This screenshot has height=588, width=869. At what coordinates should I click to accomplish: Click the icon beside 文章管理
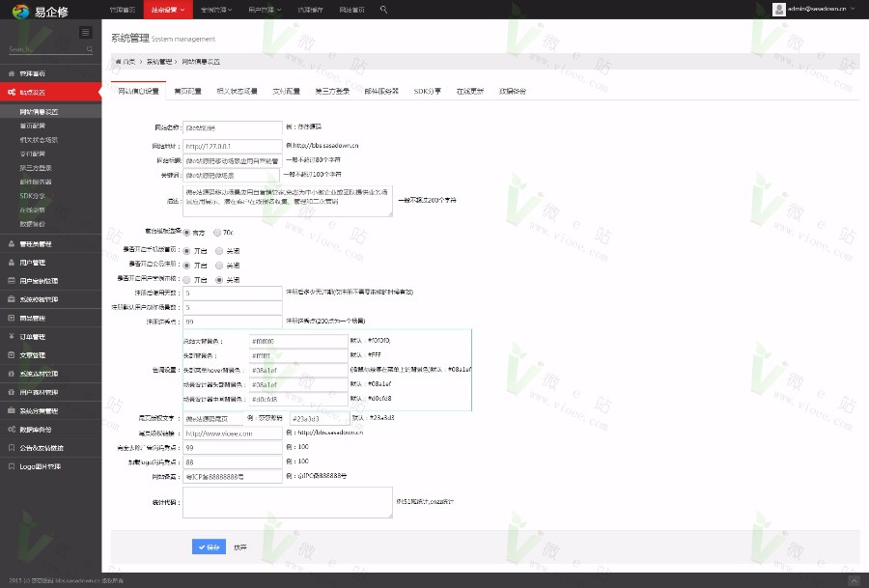[11, 355]
